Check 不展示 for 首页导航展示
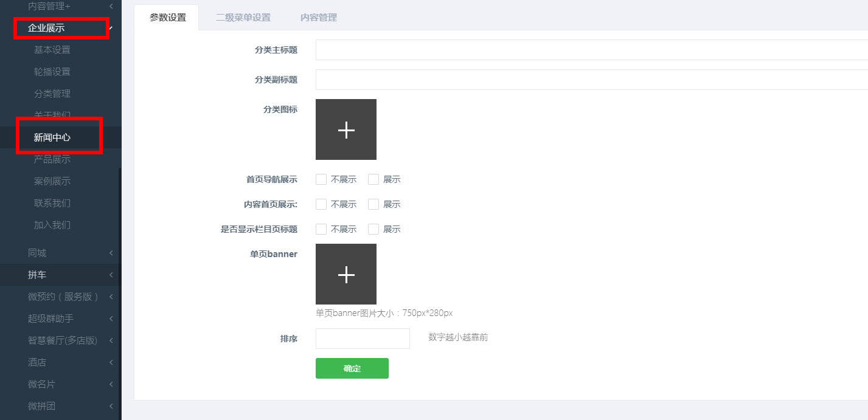The height and width of the screenshot is (420, 868). 321,179
